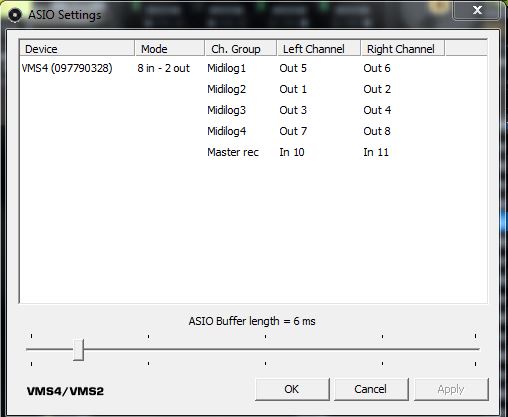Open the 8 in - 2 out mode option
The image size is (508, 417).
coord(163,68)
